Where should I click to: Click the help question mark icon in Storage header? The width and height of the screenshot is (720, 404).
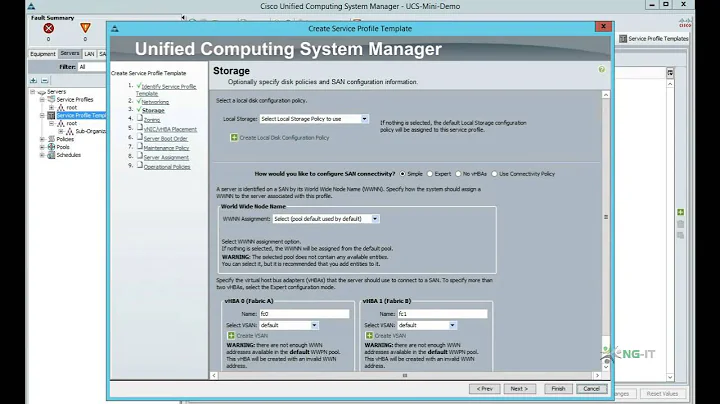click(602, 69)
